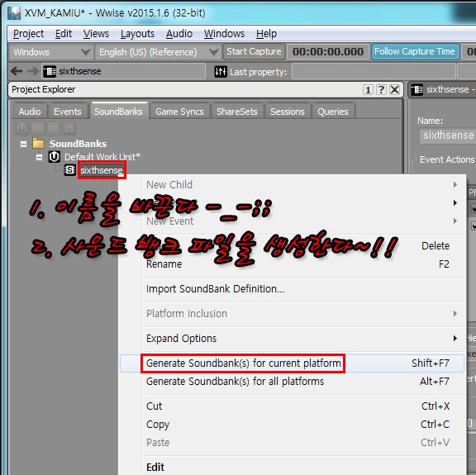Click sixthsense object field in navigation bar
Image resolution: width=476 pixels, height=475 pixels.
pos(124,72)
